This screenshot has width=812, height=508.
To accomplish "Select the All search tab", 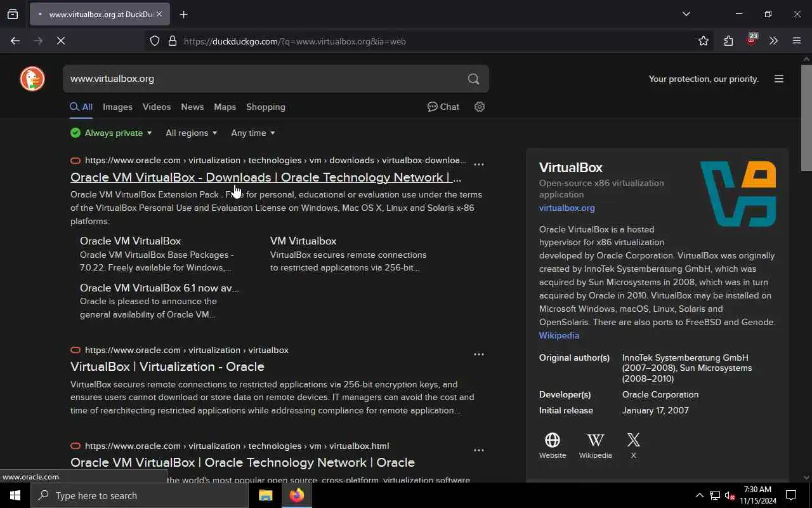I will [x=81, y=107].
